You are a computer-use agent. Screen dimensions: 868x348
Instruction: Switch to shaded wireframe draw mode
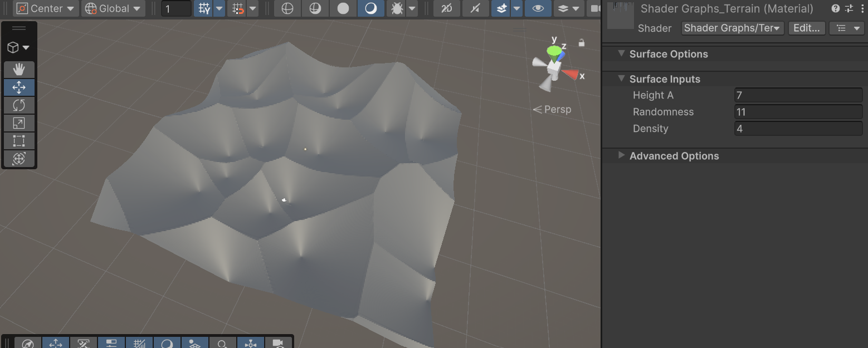point(315,8)
